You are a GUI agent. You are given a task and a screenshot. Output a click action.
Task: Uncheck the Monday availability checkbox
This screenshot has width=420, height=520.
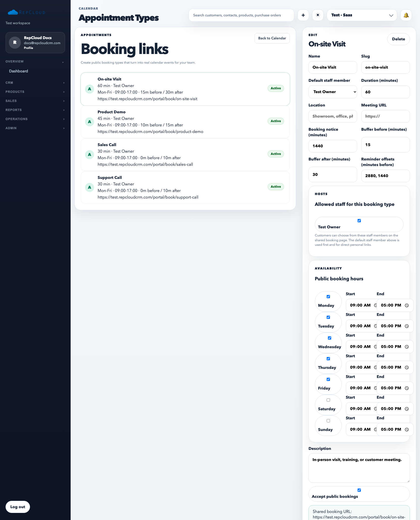click(x=328, y=296)
